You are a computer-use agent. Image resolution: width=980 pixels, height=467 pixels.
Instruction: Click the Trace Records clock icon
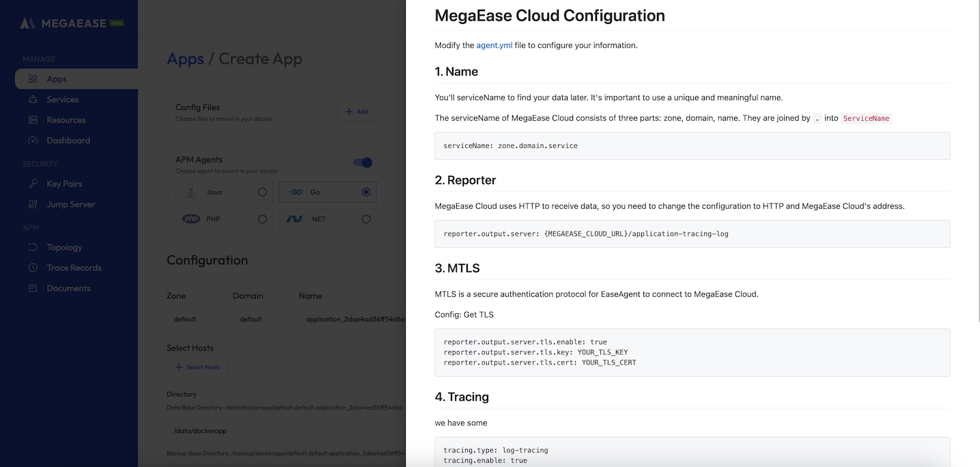[33, 268]
